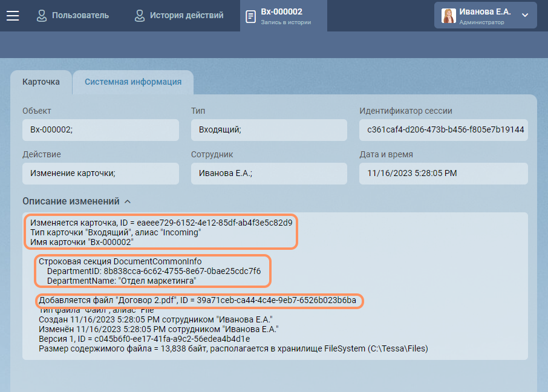Click the Идентификатор сессии field

tap(443, 129)
